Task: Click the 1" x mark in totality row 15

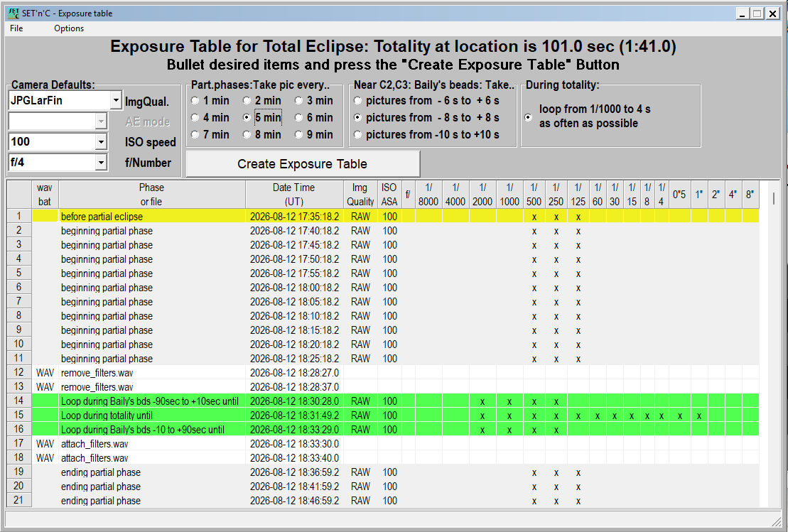Action: coord(699,416)
